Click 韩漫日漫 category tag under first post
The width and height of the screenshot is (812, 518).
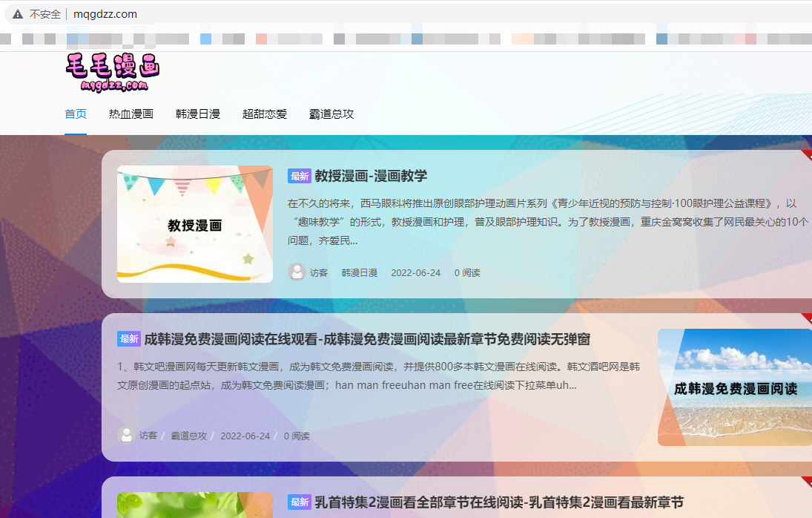(x=359, y=273)
